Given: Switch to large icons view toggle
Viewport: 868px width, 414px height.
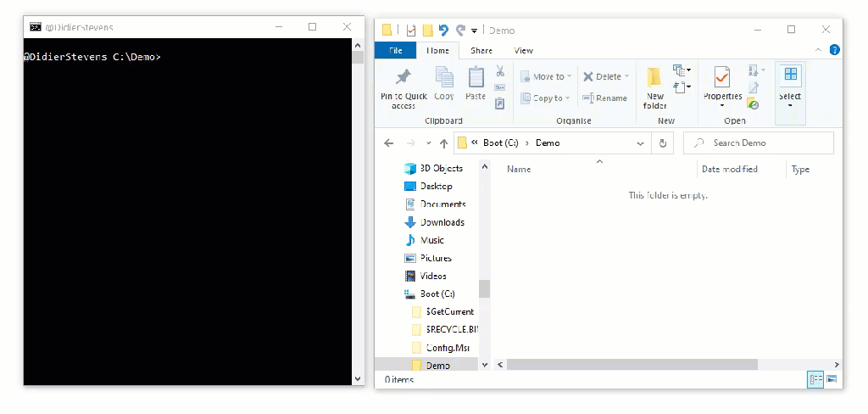Looking at the screenshot, I should 832,379.
